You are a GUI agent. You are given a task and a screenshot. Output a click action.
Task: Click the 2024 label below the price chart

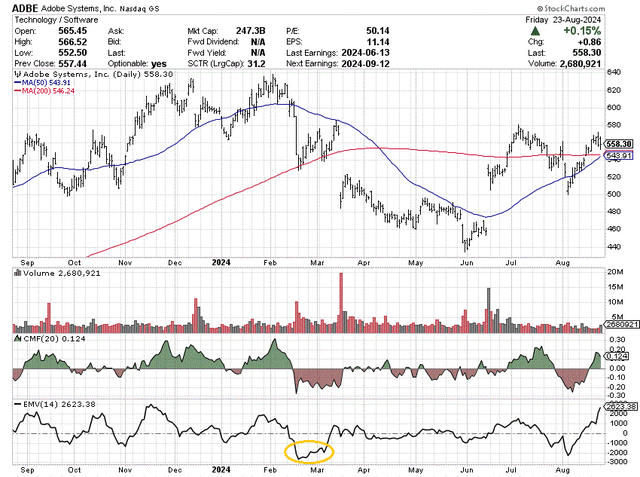221,262
